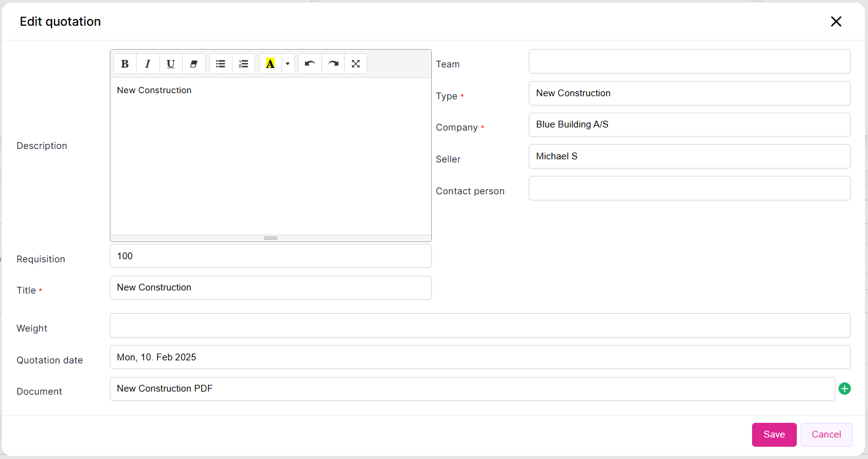
Task: Open the Company field with Blue Building A/S
Action: (689, 124)
